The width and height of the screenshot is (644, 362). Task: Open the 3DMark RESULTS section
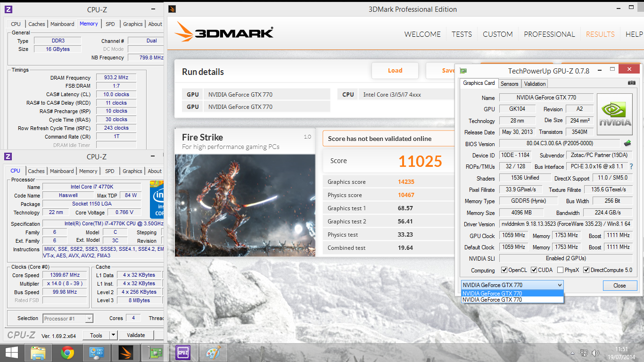(x=600, y=34)
